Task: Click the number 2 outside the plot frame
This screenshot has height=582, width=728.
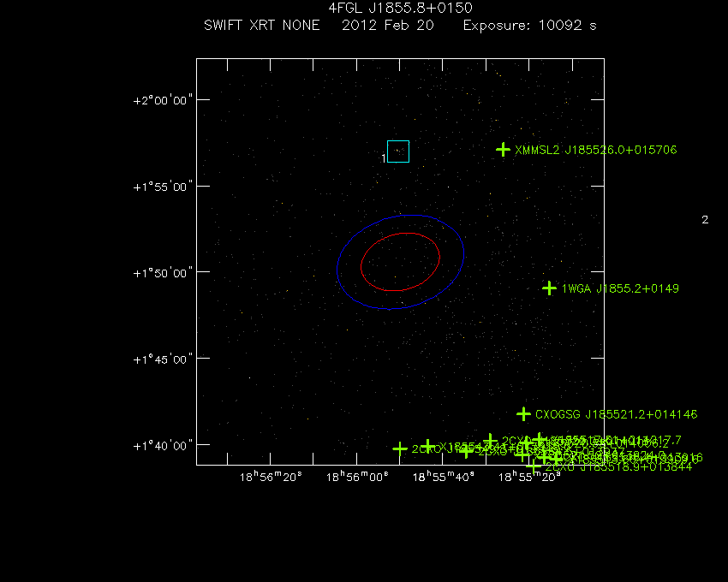Action: [705, 219]
